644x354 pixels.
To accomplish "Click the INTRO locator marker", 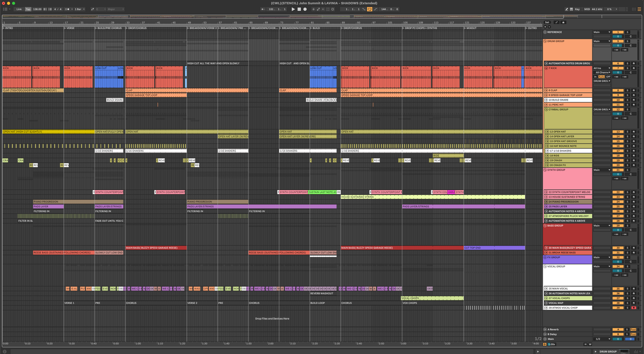I will [8, 28].
